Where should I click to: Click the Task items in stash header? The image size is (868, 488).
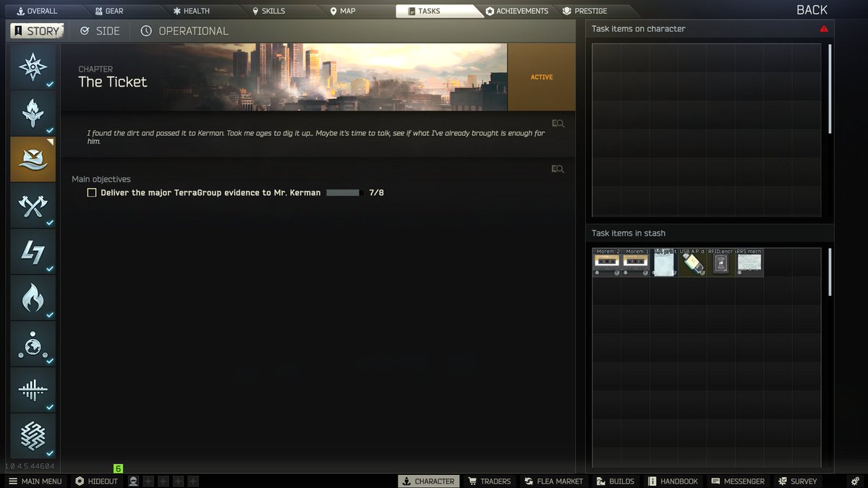[629, 234]
